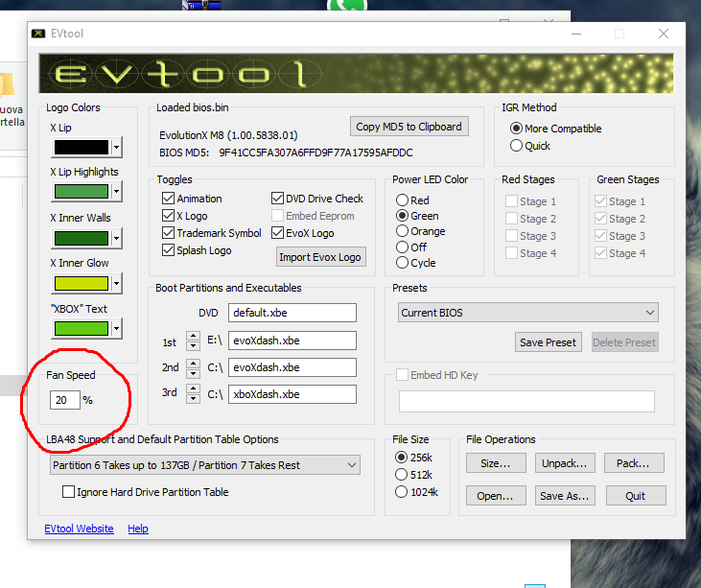Image resolution: width=701 pixels, height=588 pixels.
Task: Select 256k file size
Action: [402, 458]
